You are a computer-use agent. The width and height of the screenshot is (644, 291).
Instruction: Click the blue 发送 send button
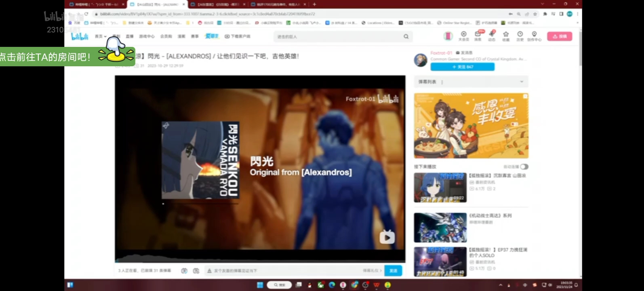393,271
